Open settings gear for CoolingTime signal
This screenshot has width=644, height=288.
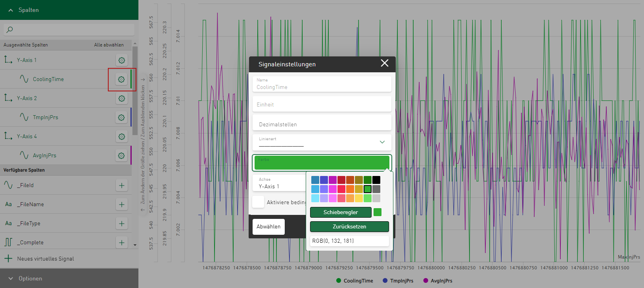coord(121,79)
